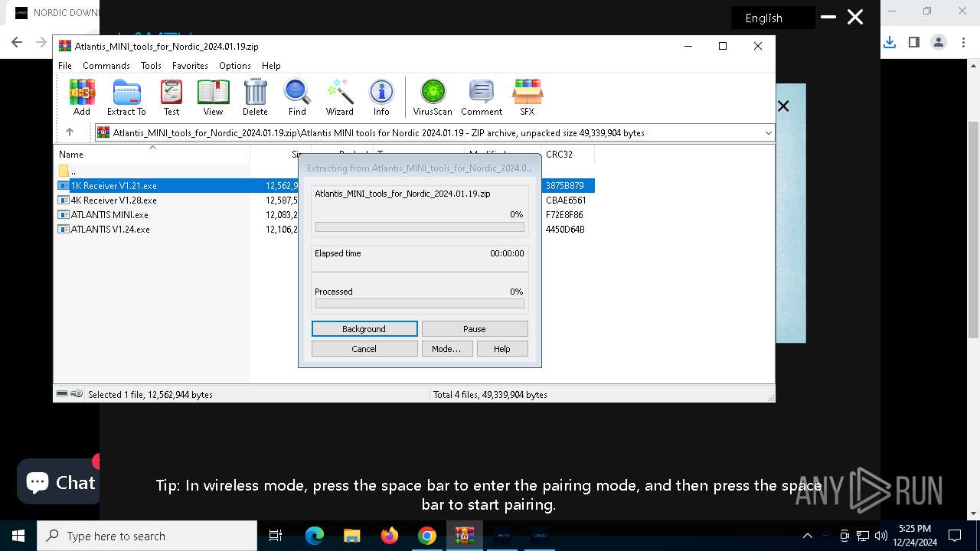Open Chrome three-dot menu
This screenshot has width=980, height=551.
963,42
